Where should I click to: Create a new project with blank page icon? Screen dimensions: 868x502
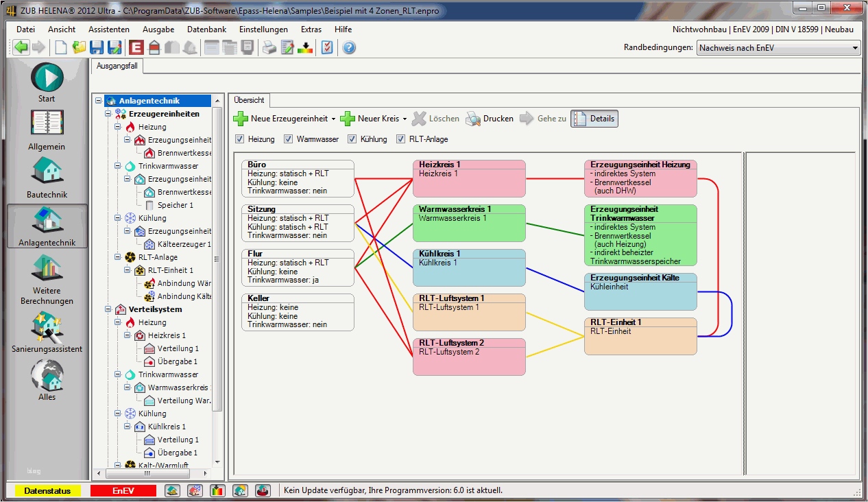pyautogui.click(x=61, y=47)
